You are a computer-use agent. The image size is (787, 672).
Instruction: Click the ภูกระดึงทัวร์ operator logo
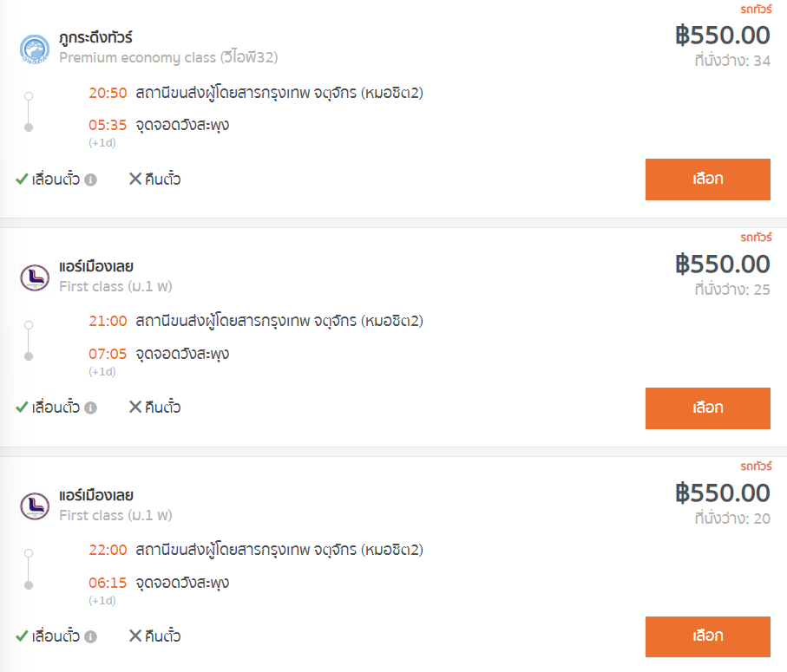pyautogui.click(x=34, y=49)
